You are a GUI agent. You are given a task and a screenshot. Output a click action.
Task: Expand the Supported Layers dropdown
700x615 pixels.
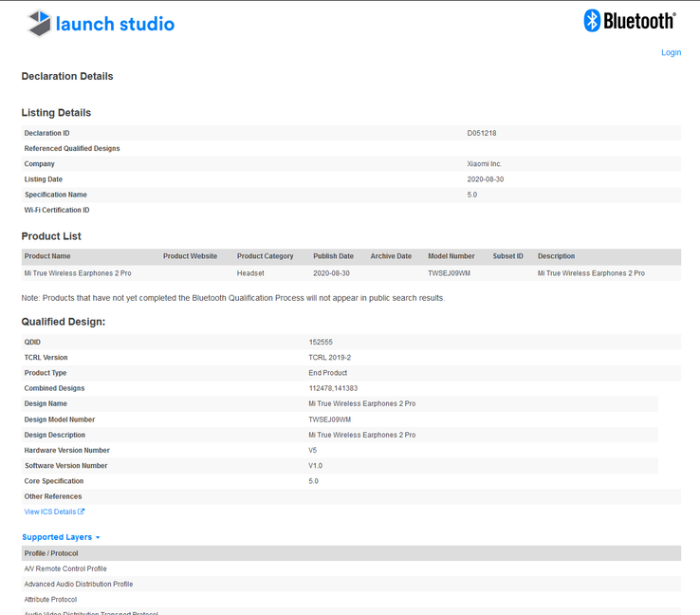tap(61, 537)
